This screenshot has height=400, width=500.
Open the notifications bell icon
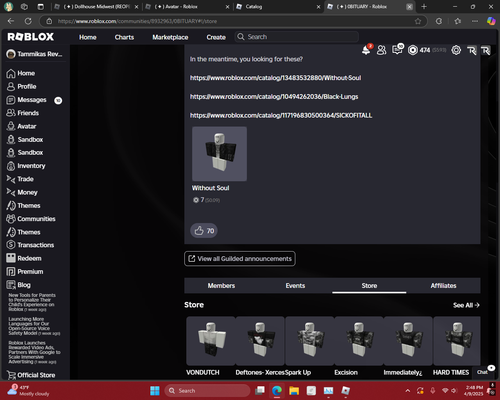[366, 50]
